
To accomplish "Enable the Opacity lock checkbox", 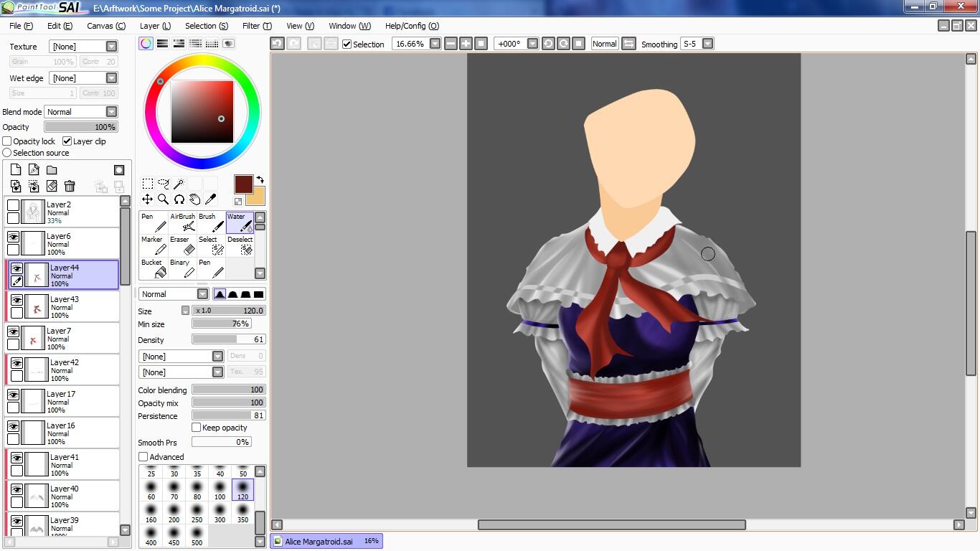I will pos(7,141).
